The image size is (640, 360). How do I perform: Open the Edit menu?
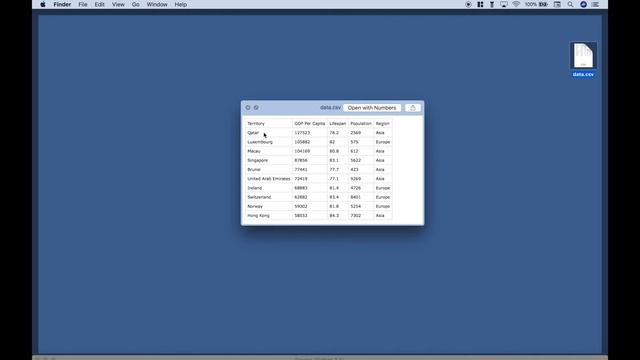100,4
